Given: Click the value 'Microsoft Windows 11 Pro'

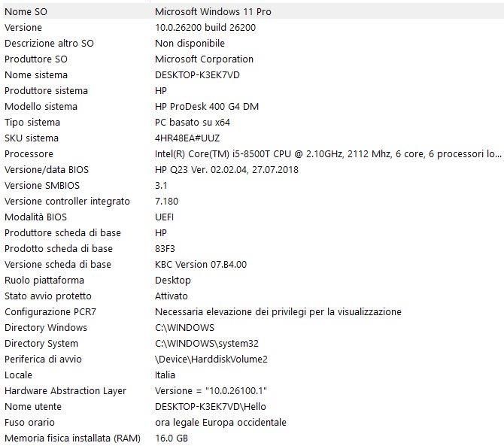Looking at the screenshot, I should 213,11.
